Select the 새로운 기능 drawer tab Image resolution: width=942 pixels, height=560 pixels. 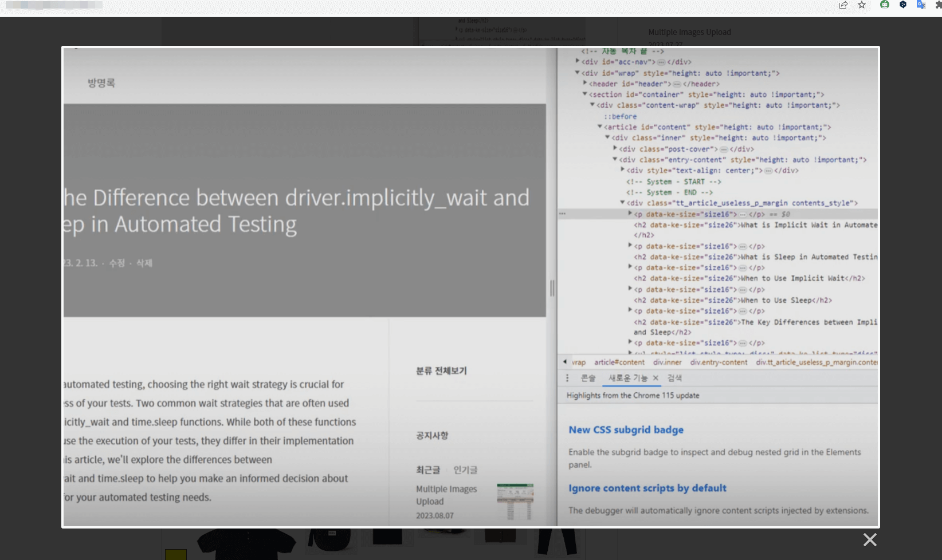click(x=628, y=378)
